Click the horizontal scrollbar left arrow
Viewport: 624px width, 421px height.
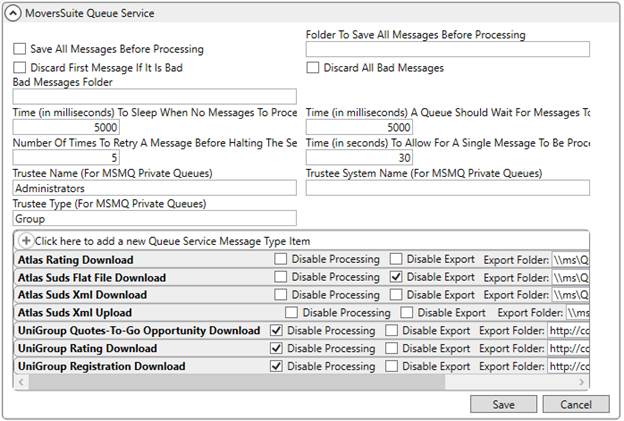click(x=20, y=382)
